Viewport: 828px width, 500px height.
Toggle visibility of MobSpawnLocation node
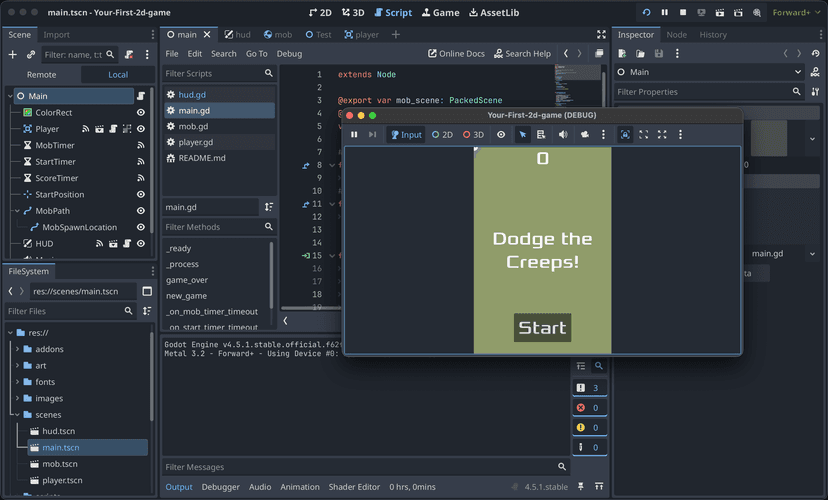click(x=141, y=227)
